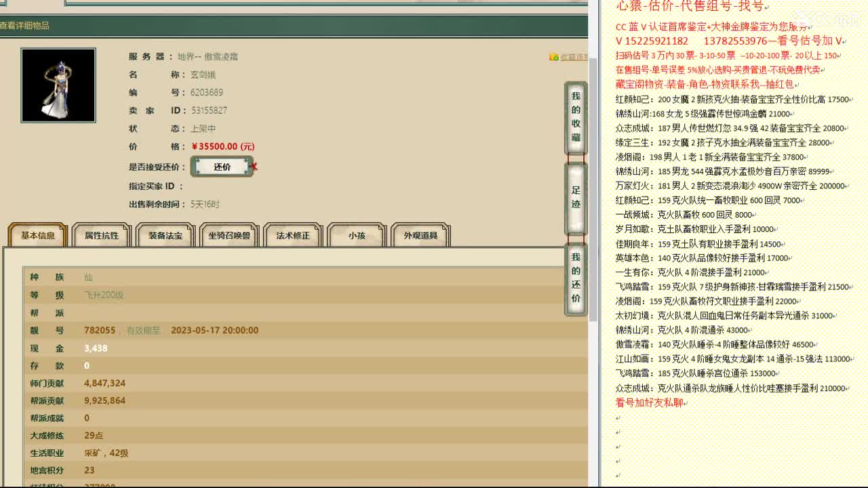Click the line 岁月如歌: 克土队 10000
This screenshot has width=868, height=488.
[x=694, y=229]
